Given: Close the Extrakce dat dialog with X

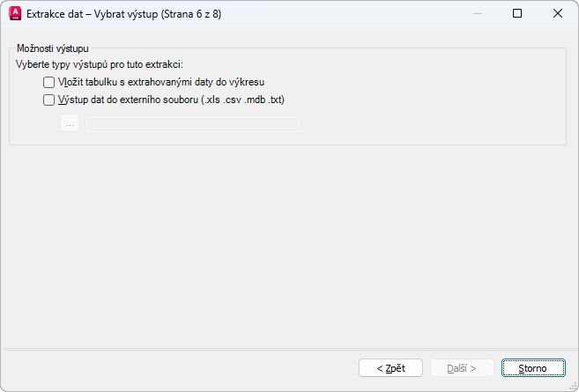Looking at the screenshot, I should point(557,13).
